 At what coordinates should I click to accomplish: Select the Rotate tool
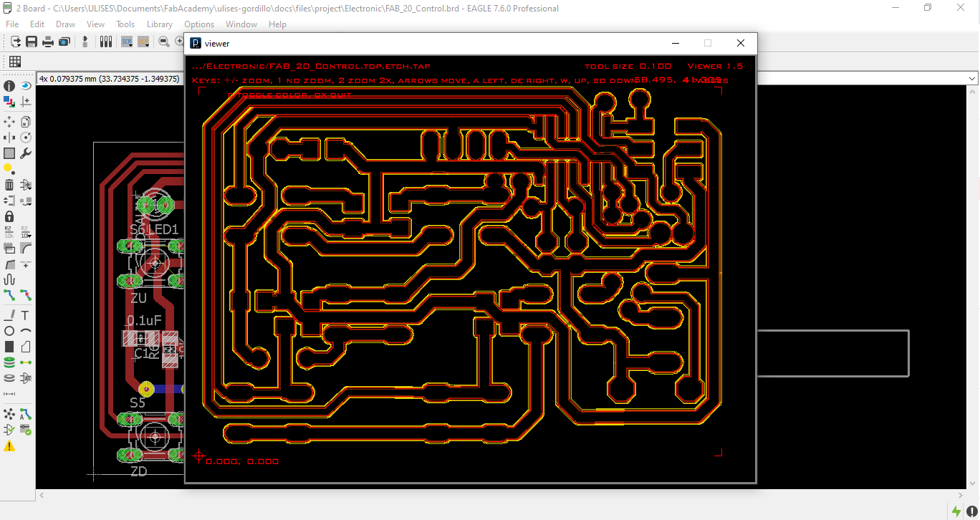pyautogui.click(x=26, y=138)
